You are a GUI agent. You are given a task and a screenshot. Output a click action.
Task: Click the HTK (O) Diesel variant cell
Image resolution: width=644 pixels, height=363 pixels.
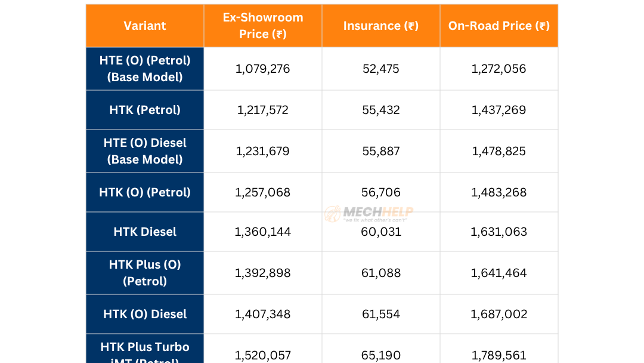pyautogui.click(x=145, y=314)
